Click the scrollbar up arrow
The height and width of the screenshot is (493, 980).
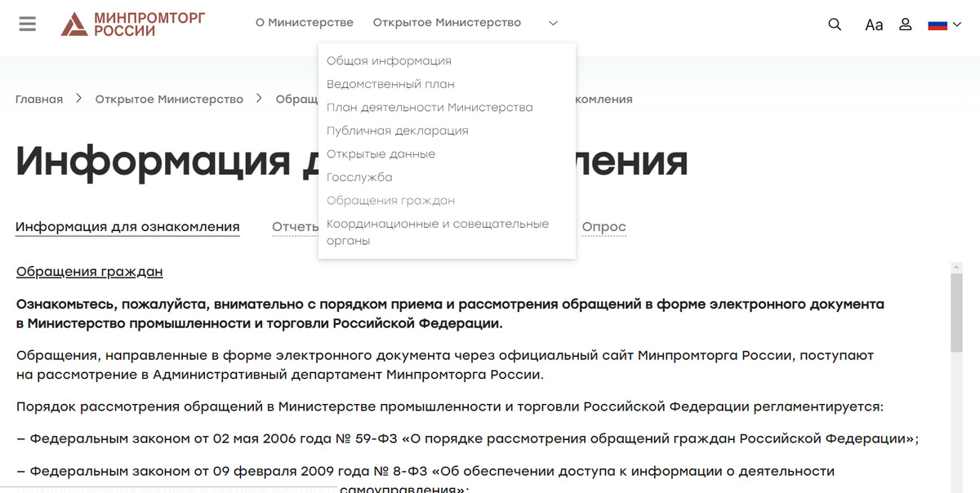(955, 266)
